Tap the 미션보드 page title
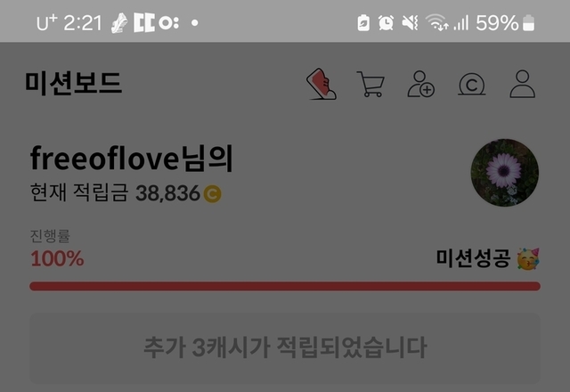570x392 pixels. [x=73, y=83]
